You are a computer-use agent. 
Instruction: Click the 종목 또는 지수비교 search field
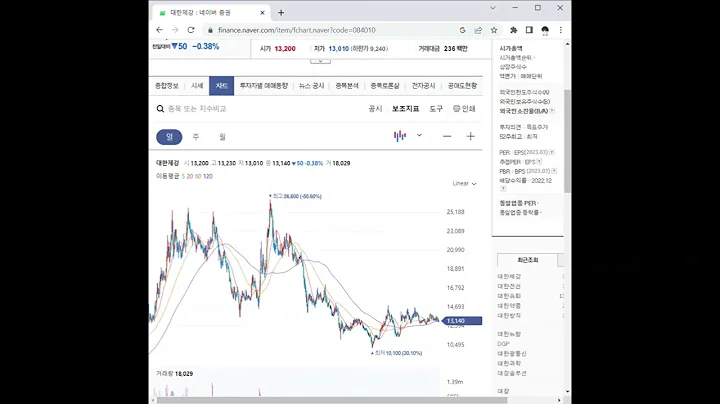pos(197,109)
